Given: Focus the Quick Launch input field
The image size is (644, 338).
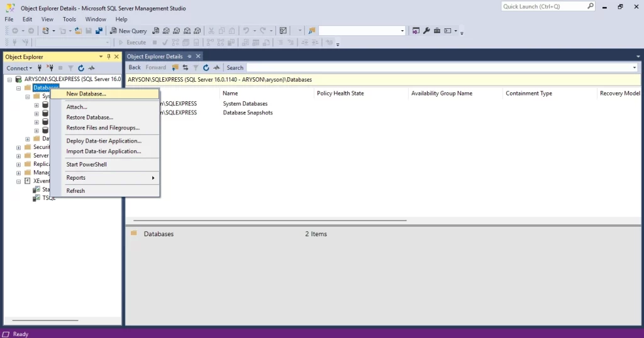Looking at the screenshot, I should 544,6.
